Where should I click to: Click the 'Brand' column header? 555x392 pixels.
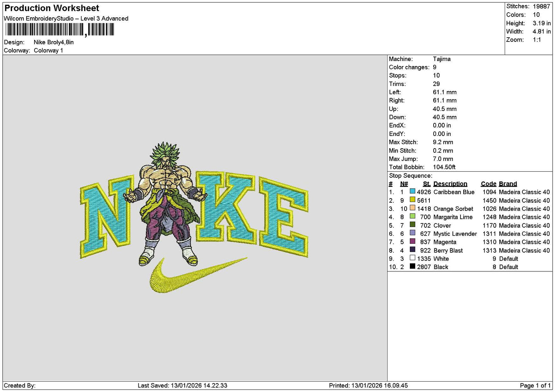(x=508, y=184)
